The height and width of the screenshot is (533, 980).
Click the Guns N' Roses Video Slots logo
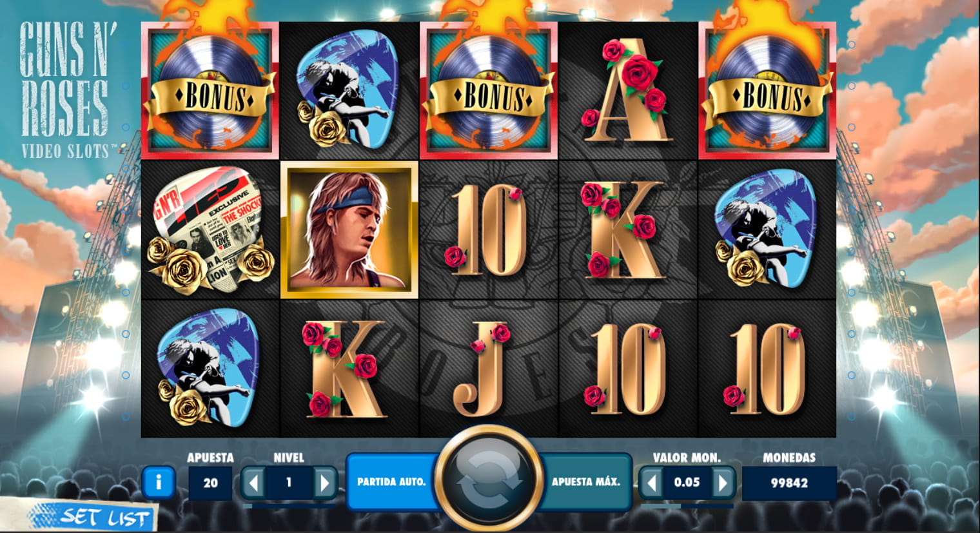(x=64, y=90)
